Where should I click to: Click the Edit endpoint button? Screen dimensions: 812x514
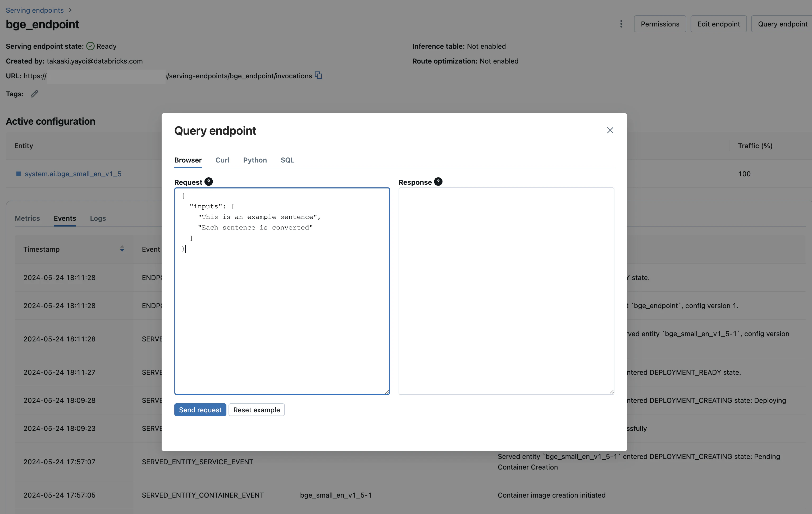pyautogui.click(x=719, y=24)
